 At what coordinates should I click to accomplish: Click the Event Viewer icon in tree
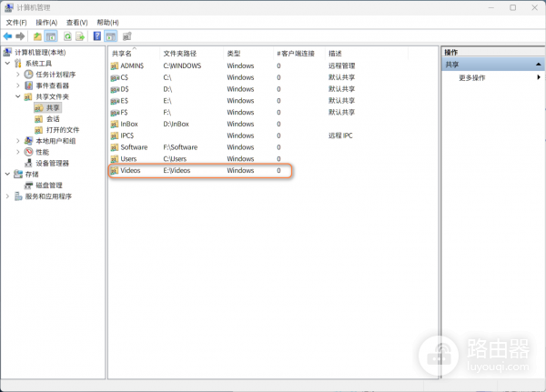(x=28, y=85)
